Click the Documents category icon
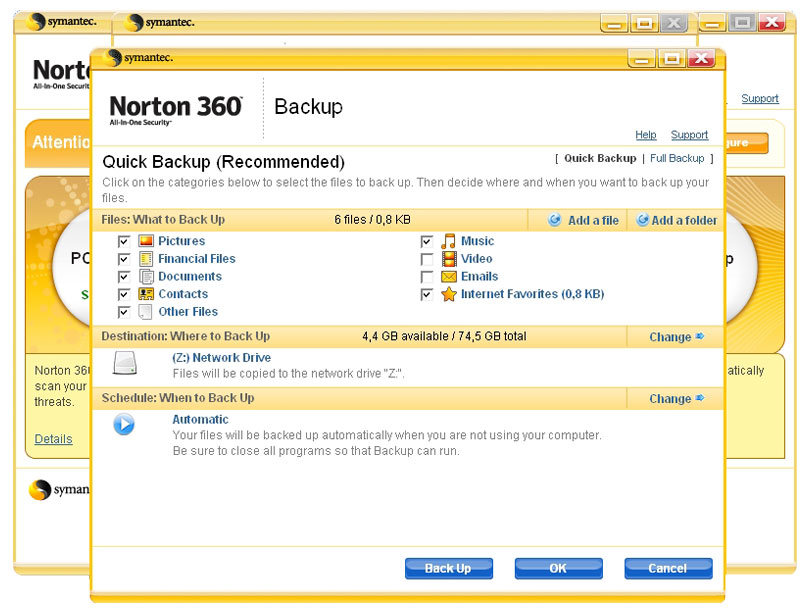This screenshot has height=616, width=810. (147, 276)
